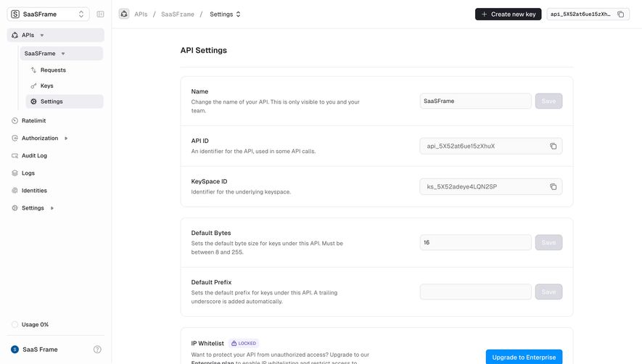Screen dimensions: 642x364
Task: Go to the APIs breadcrumb link
Action: point(141,14)
